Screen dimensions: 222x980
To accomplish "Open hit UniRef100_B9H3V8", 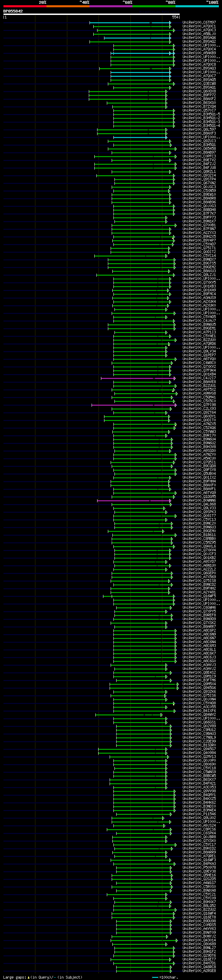I will point(199,447).
